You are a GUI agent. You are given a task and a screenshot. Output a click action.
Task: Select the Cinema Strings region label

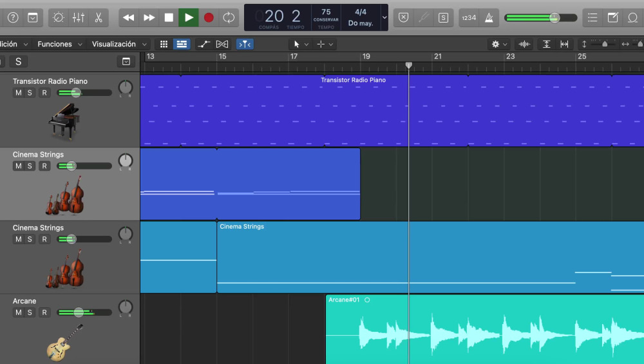click(x=241, y=226)
